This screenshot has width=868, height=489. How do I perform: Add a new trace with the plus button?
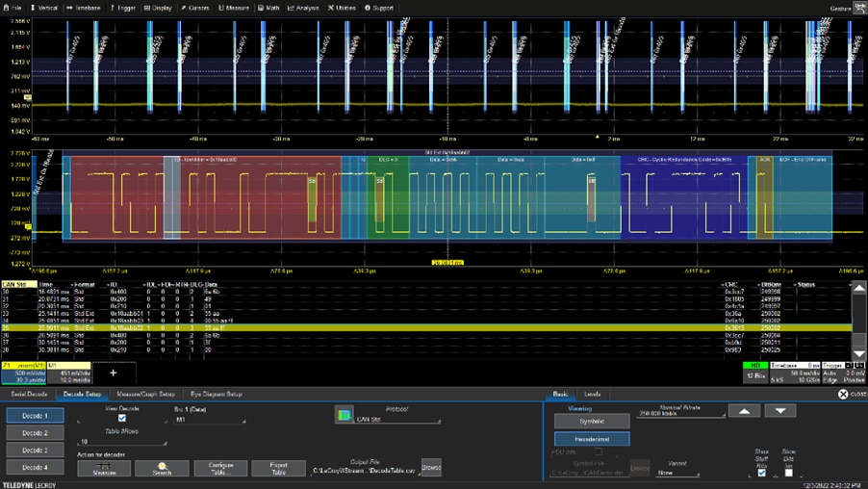coord(113,372)
